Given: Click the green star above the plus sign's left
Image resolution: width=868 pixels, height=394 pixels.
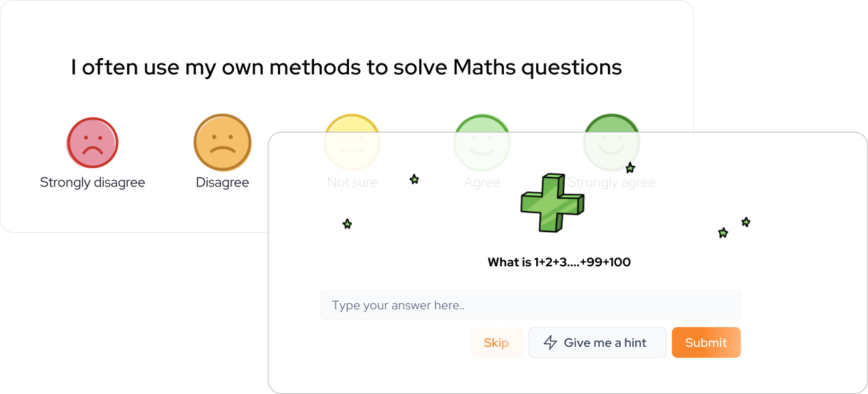Looking at the screenshot, I should pyautogui.click(x=414, y=180).
